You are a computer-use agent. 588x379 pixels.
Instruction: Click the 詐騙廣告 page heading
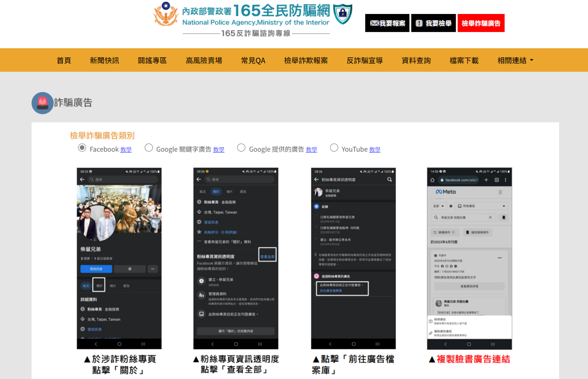[x=73, y=103]
